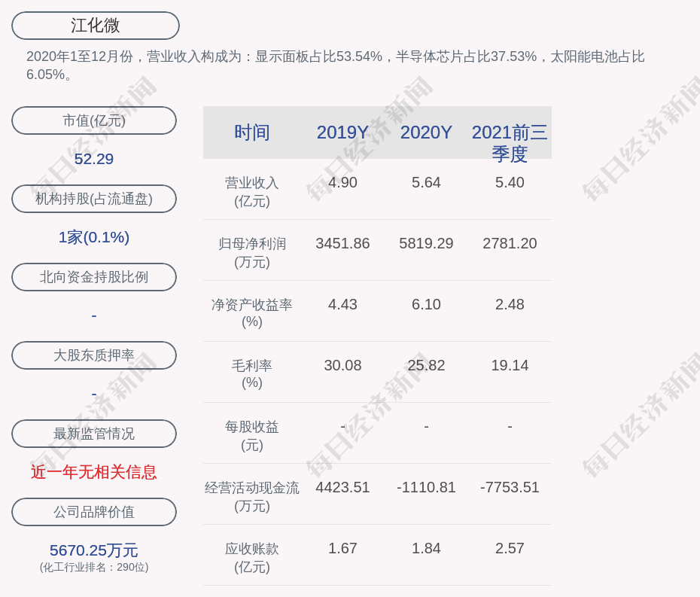Select the 2020Y column header
The height and width of the screenshot is (597, 700).
(426, 132)
